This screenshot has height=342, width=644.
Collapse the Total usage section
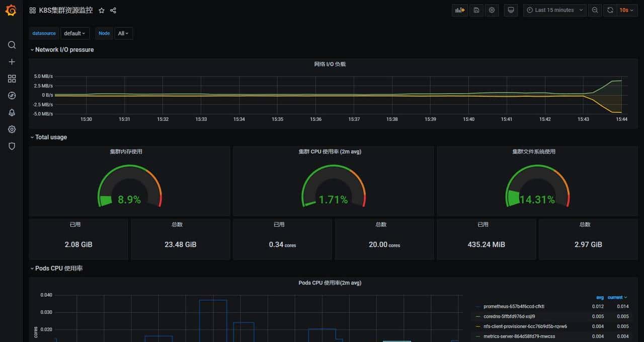(x=48, y=137)
